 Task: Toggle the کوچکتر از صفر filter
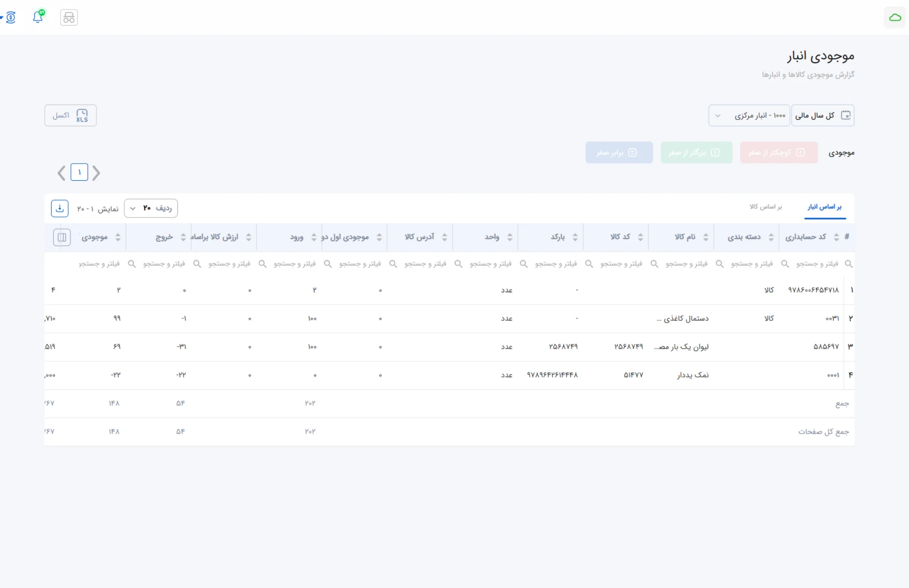(x=779, y=152)
